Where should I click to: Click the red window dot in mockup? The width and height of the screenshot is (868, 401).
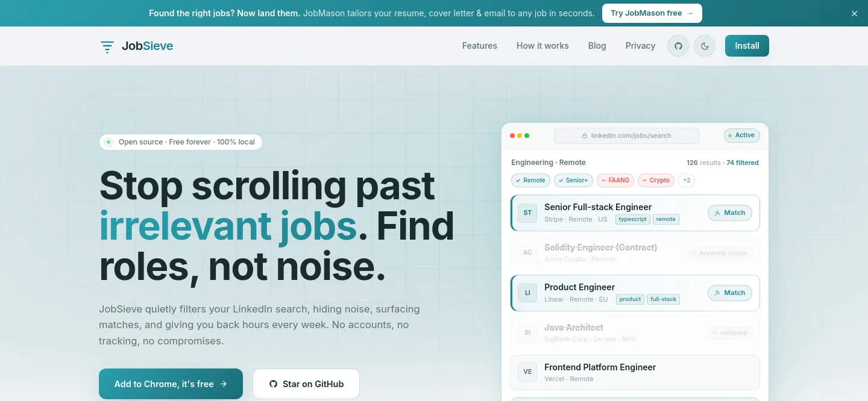[512, 135]
